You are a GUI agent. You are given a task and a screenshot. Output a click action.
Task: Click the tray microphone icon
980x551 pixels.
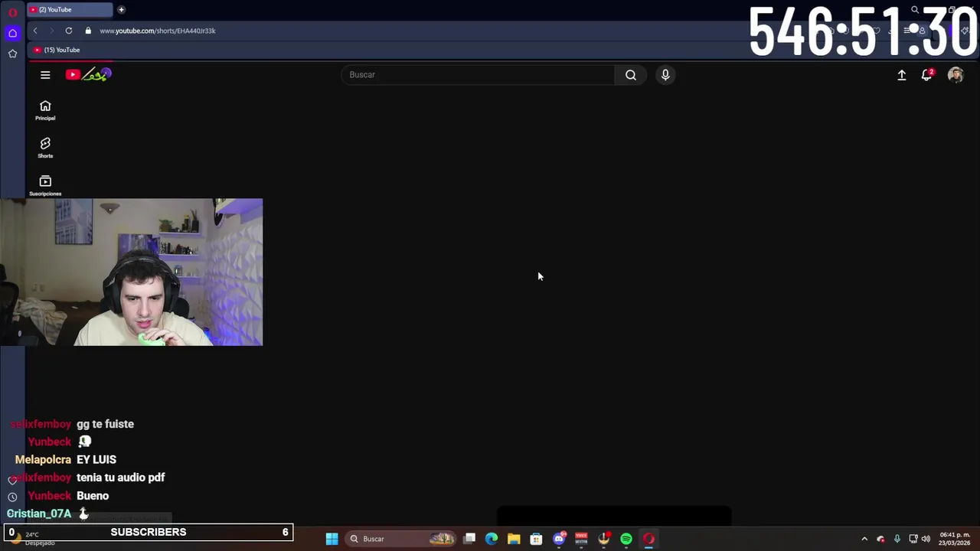coord(897,539)
